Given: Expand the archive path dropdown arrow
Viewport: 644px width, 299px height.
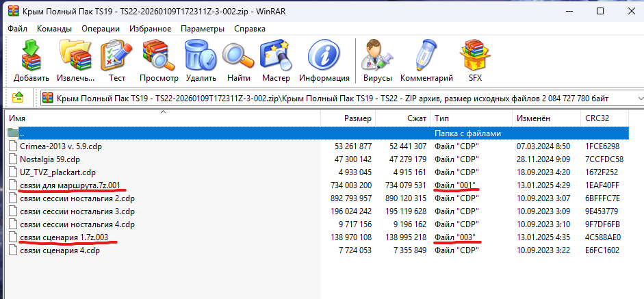Looking at the screenshot, I should pos(640,98).
